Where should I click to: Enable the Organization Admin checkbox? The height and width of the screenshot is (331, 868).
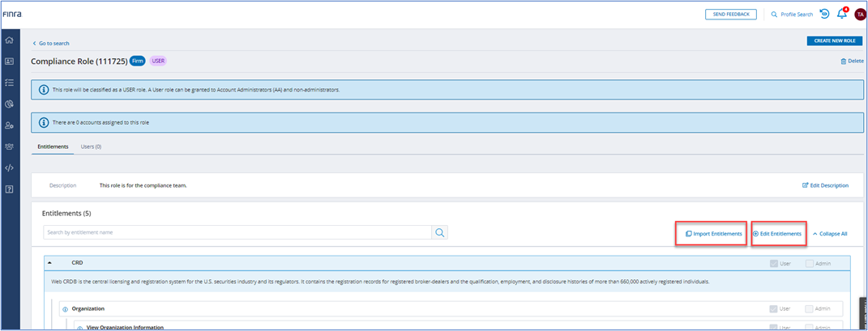coord(810,308)
